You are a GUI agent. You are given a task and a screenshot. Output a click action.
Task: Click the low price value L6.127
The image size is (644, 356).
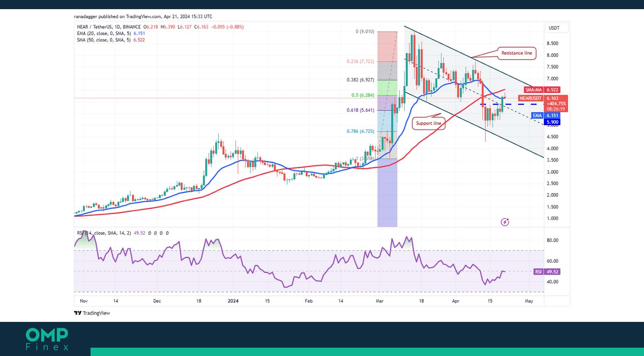185,27
